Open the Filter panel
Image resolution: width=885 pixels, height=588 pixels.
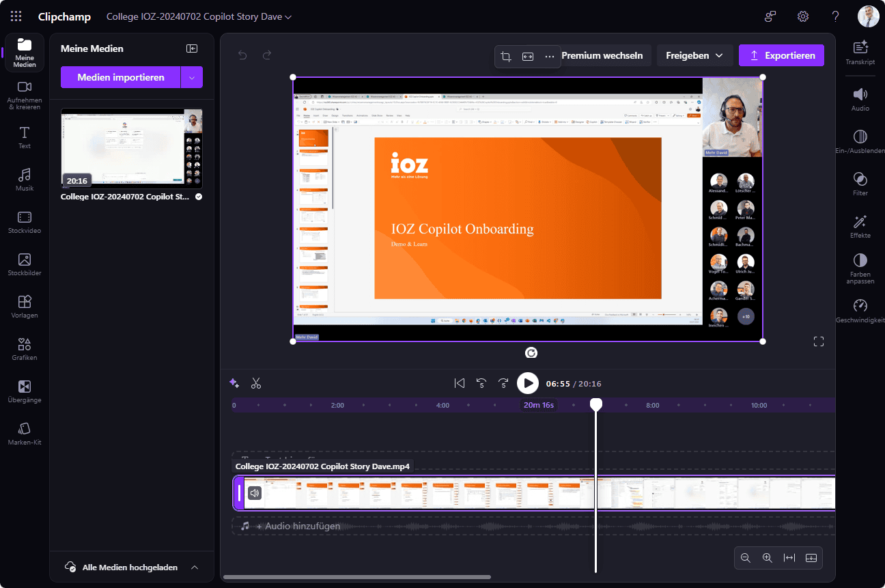[860, 184]
